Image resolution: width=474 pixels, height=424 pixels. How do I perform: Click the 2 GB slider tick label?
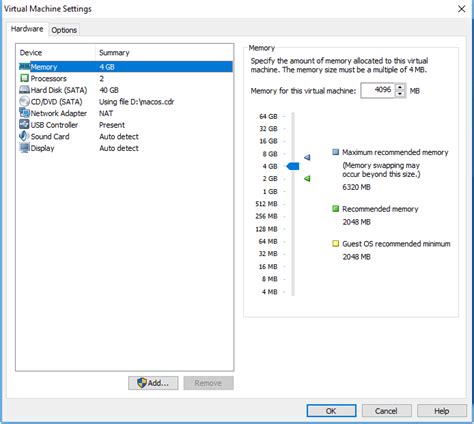point(270,179)
